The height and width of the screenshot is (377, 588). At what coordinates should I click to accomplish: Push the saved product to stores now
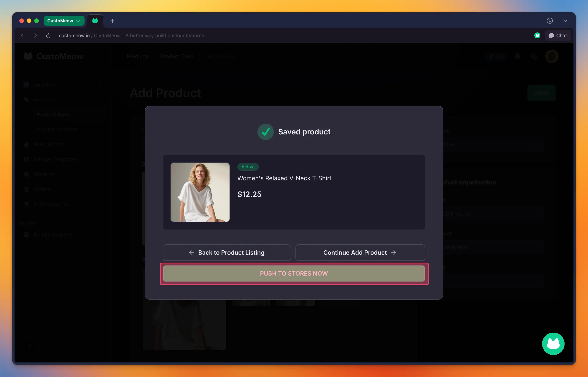point(294,274)
